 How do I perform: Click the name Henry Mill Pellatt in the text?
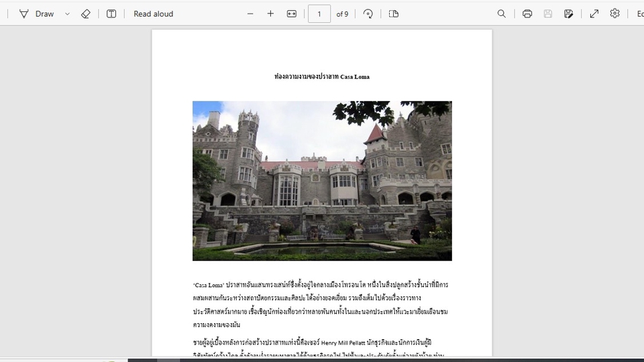coord(343,343)
